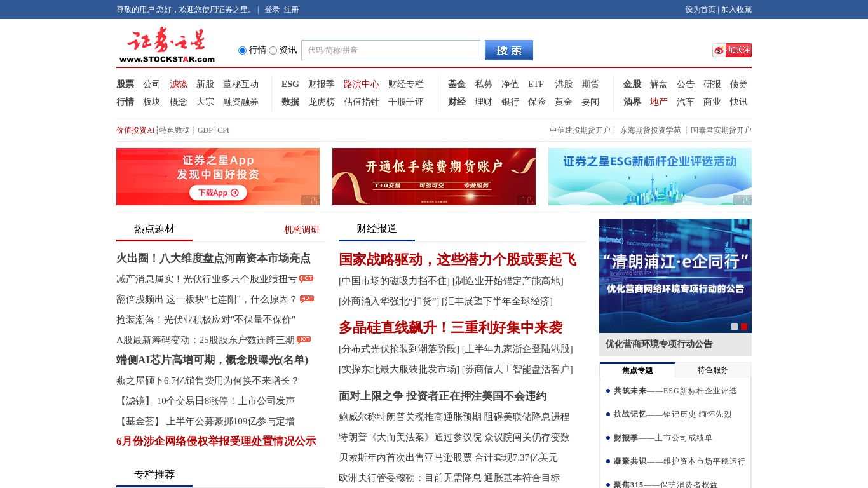Open 共筑未来——ESG新标杆企业评选 topic
Viewport: 868px width, 488px height.
pos(675,391)
